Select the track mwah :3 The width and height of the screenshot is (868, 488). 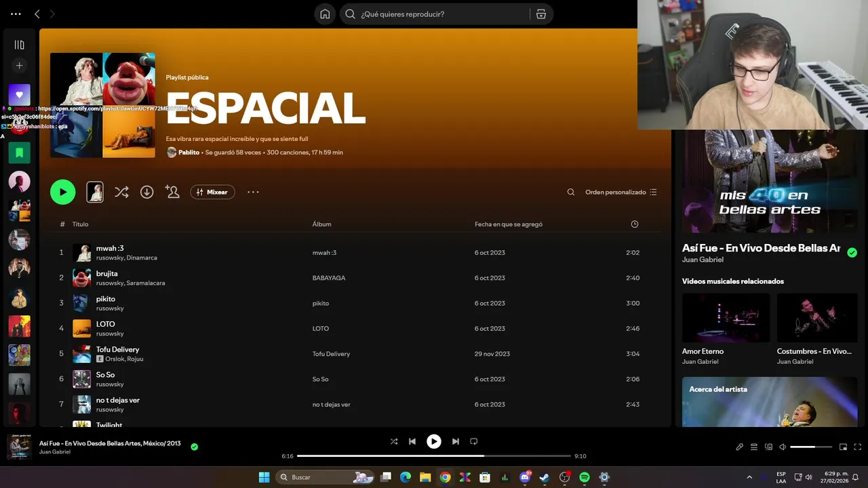(110, 248)
